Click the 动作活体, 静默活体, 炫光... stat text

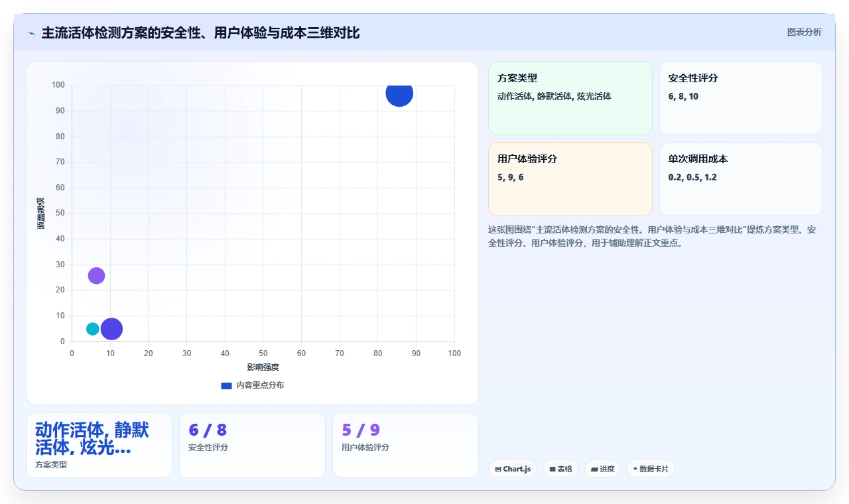click(92, 438)
